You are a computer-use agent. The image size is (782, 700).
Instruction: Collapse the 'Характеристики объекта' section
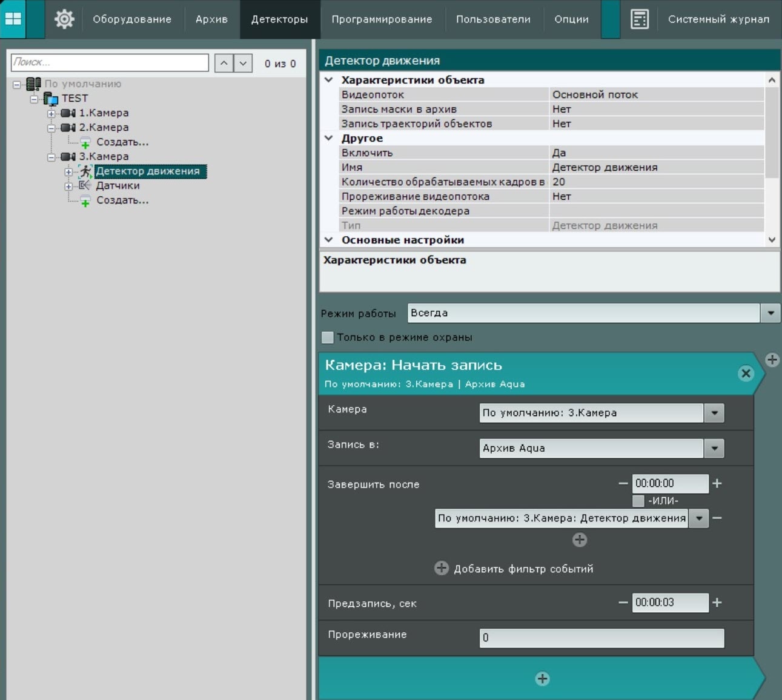click(329, 80)
